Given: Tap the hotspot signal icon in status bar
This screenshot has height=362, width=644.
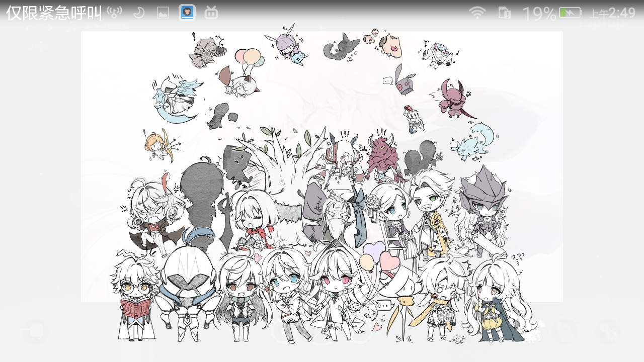Looking at the screenshot, I should (115, 13).
